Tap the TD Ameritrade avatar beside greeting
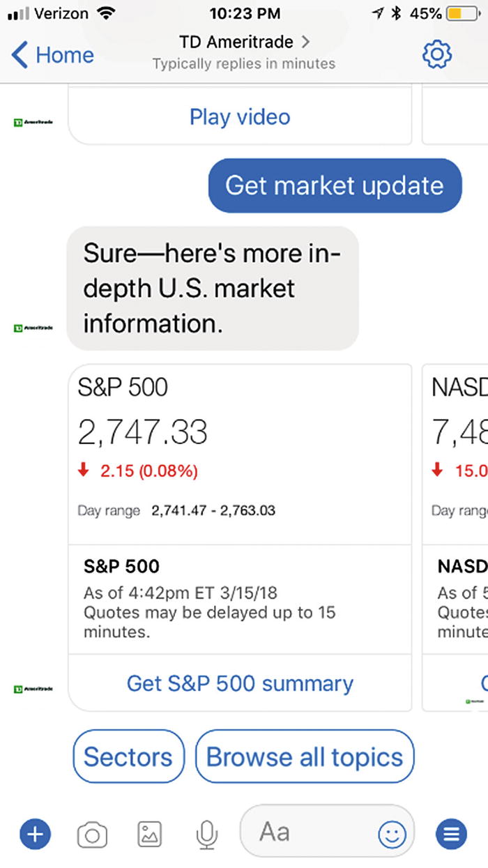Viewport: 488px width, 868px height. coord(33,328)
